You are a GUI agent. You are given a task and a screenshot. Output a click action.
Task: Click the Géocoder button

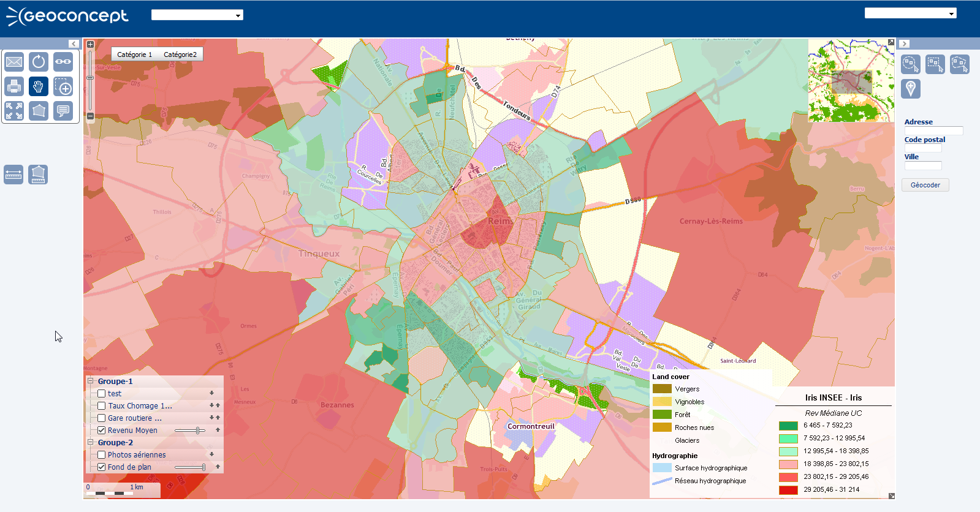[925, 185]
